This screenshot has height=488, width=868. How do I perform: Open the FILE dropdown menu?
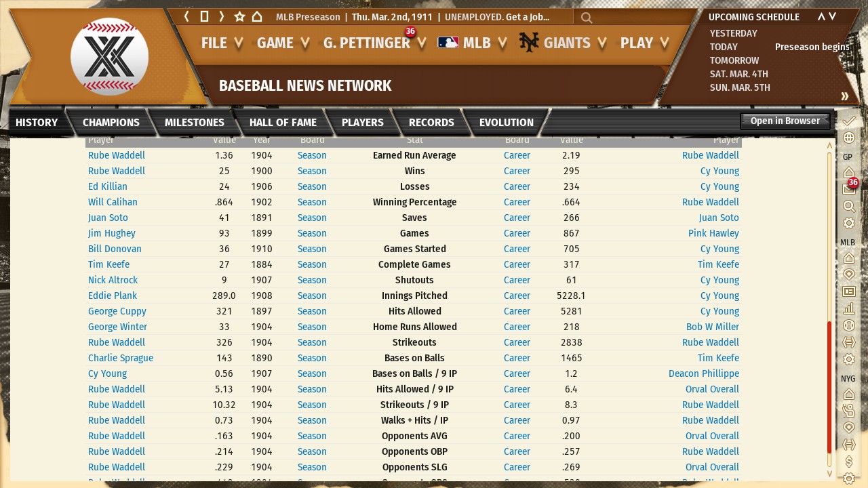(x=222, y=43)
